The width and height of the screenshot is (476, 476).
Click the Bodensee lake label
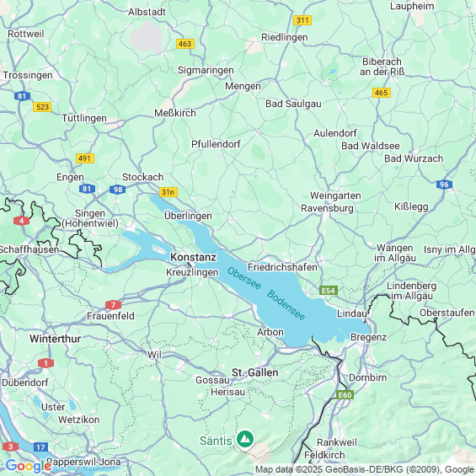coord(286,305)
